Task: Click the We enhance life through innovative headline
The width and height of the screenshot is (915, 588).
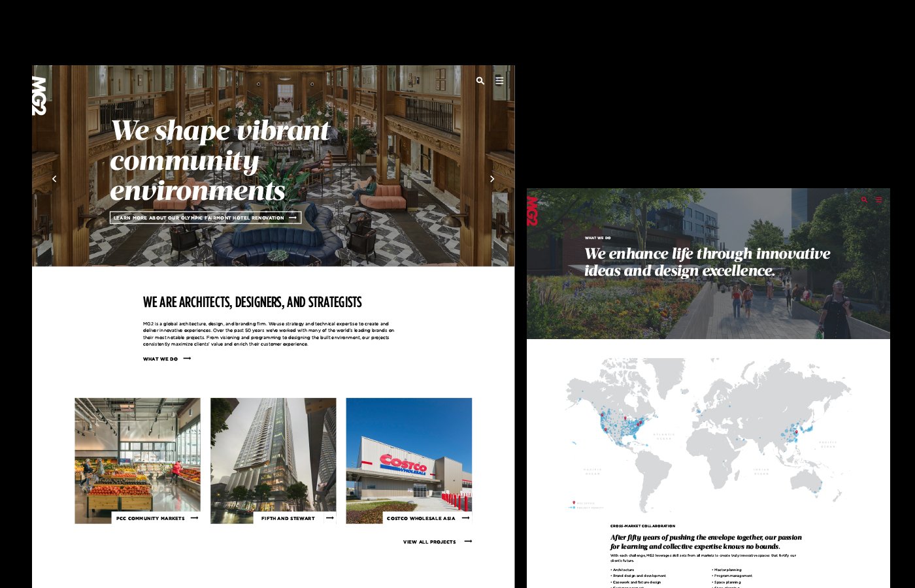Action: click(x=707, y=262)
